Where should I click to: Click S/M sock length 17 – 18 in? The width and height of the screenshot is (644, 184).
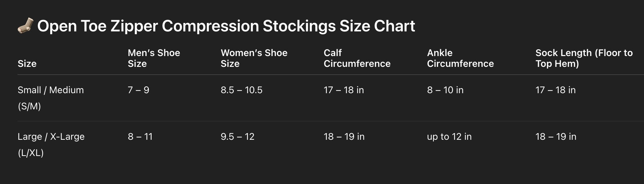tap(555, 90)
